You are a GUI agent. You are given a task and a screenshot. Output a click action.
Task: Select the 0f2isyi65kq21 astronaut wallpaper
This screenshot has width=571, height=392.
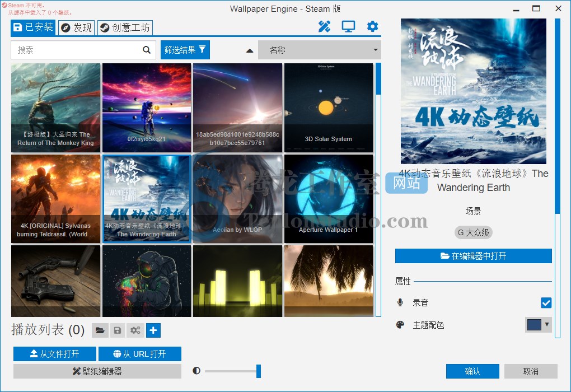pyautogui.click(x=147, y=108)
